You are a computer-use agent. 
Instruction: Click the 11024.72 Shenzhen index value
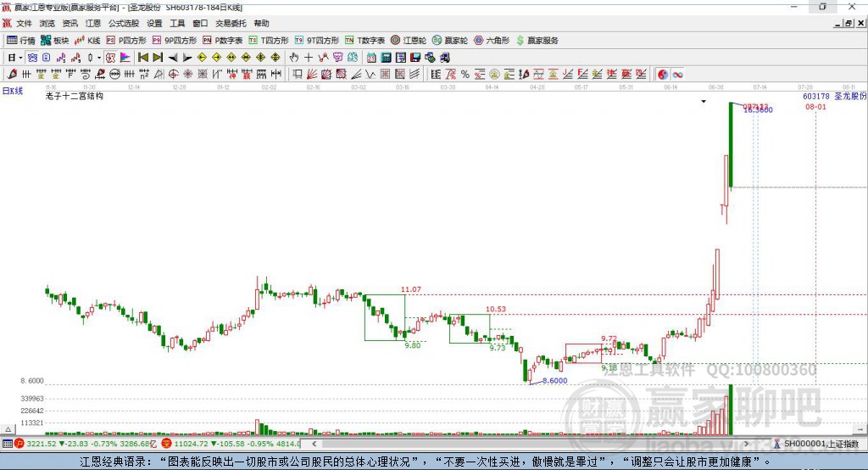pos(190,444)
